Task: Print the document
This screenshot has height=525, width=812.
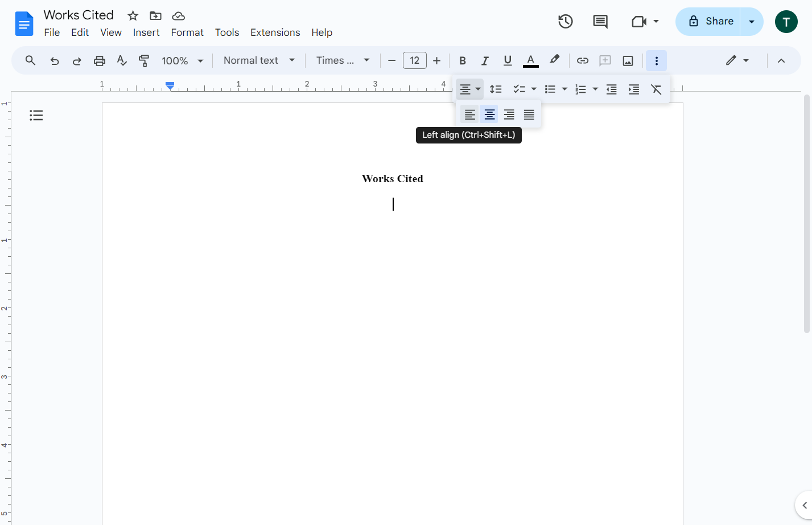Action: [100, 61]
